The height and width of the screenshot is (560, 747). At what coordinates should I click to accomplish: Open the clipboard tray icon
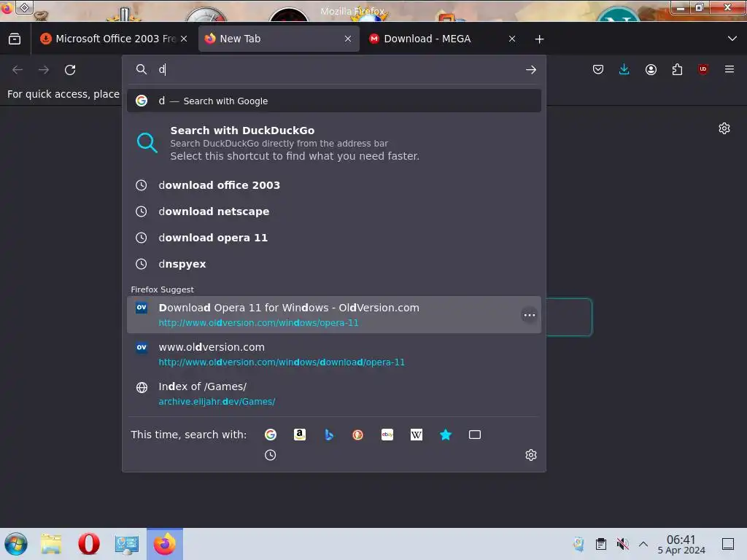click(x=601, y=544)
